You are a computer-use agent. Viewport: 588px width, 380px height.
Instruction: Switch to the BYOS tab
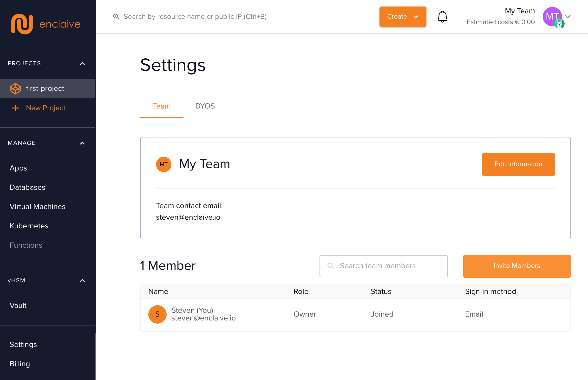pyautogui.click(x=205, y=106)
